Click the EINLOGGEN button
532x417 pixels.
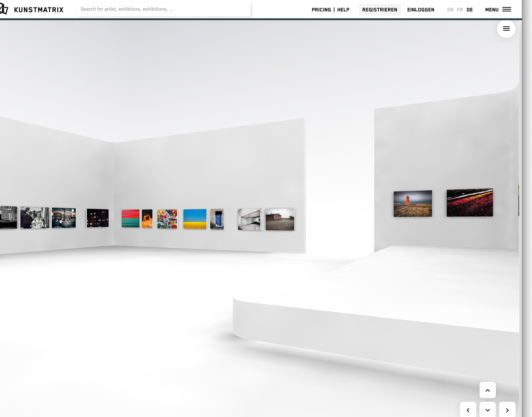point(421,10)
